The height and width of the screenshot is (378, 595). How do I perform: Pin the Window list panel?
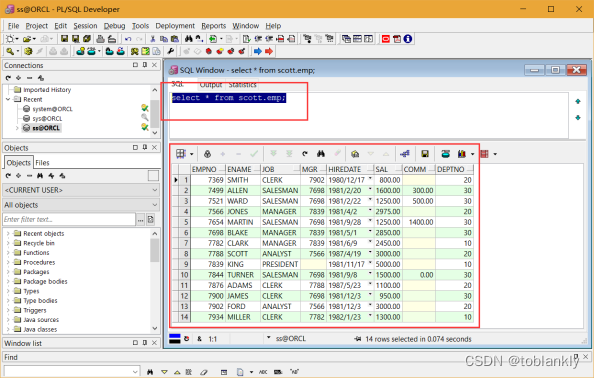click(x=145, y=343)
